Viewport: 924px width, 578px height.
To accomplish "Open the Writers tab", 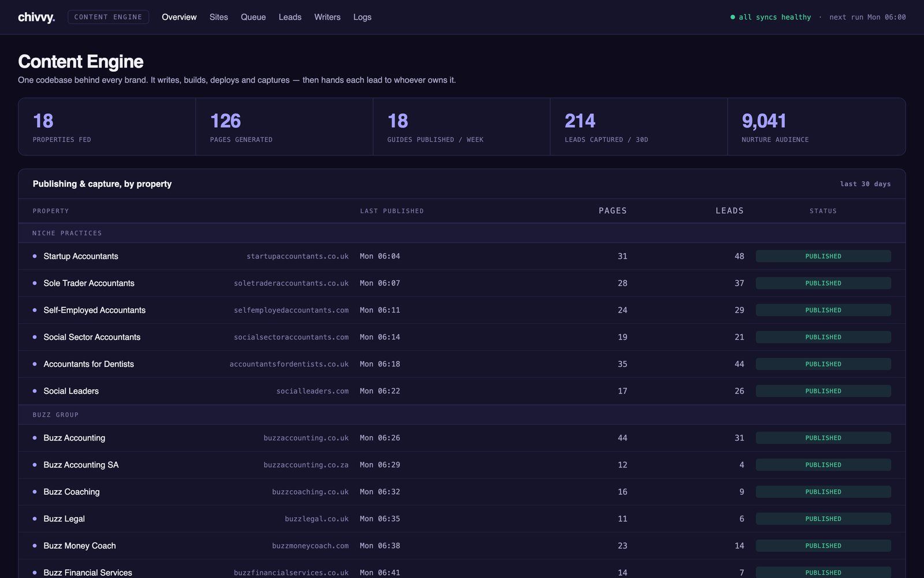I will coord(327,17).
